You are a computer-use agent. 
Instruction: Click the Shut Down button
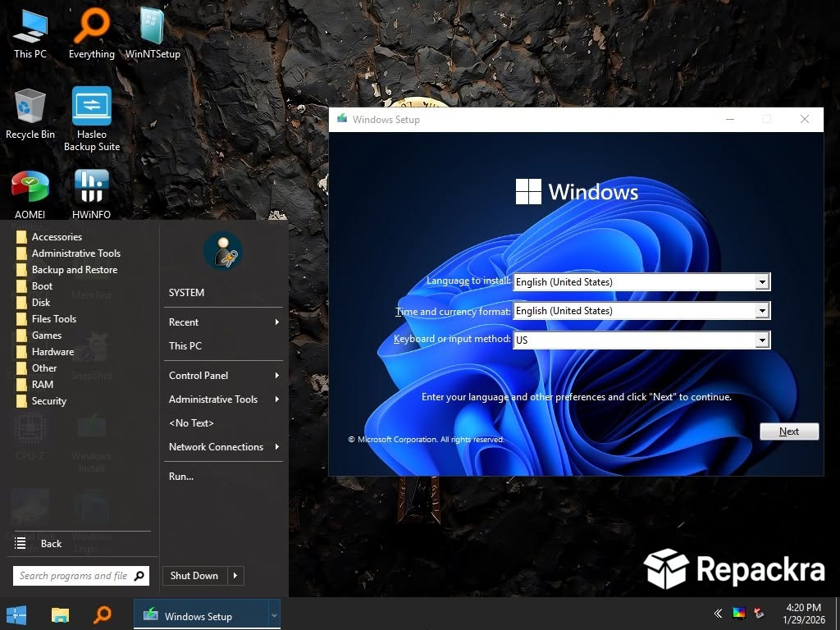[x=194, y=576]
